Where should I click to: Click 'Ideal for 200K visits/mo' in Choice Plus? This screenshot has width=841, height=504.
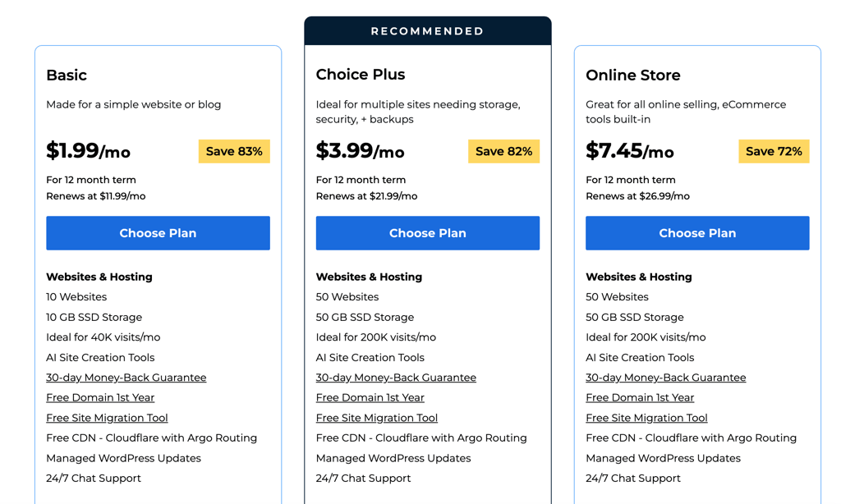pyautogui.click(x=376, y=337)
